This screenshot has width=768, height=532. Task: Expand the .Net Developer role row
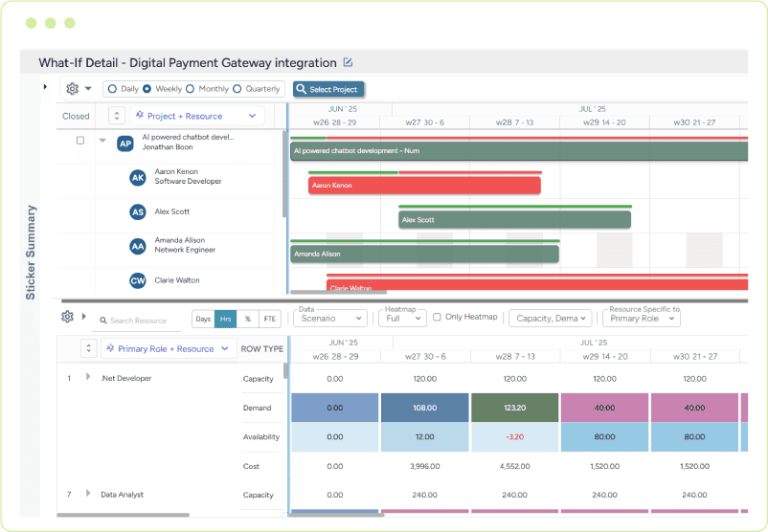point(88,377)
